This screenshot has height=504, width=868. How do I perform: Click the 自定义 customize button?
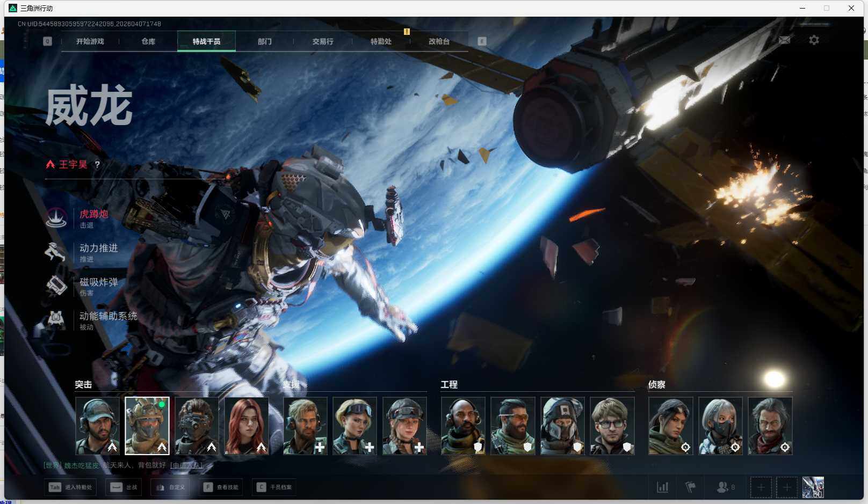coord(170,487)
